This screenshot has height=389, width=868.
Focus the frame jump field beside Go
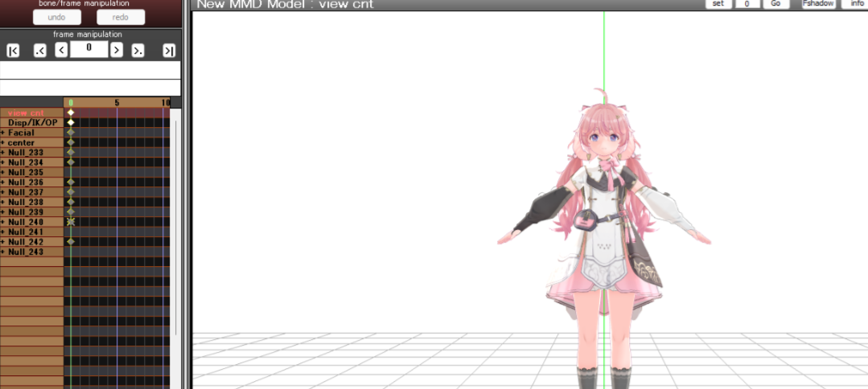(747, 4)
